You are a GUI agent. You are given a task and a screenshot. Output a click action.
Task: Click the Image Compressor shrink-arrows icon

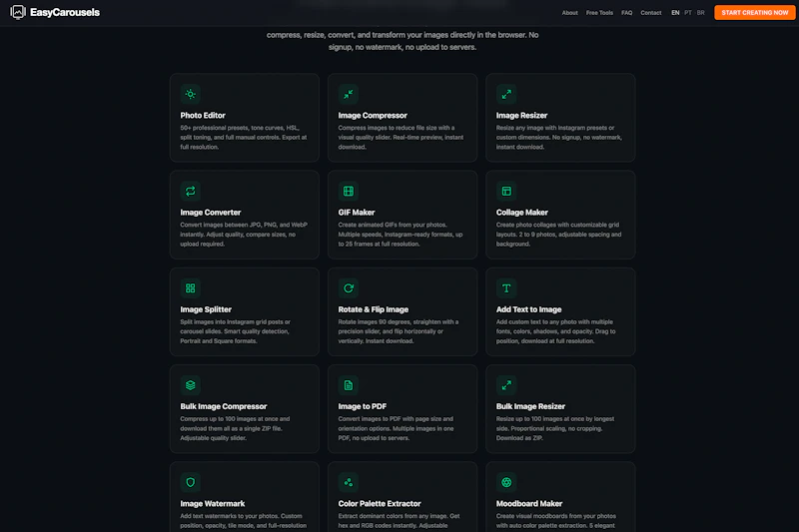pyautogui.click(x=348, y=94)
